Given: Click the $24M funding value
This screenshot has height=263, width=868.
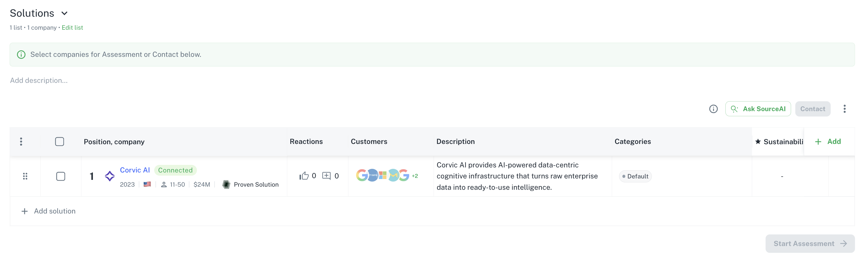Looking at the screenshot, I should [202, 185].
